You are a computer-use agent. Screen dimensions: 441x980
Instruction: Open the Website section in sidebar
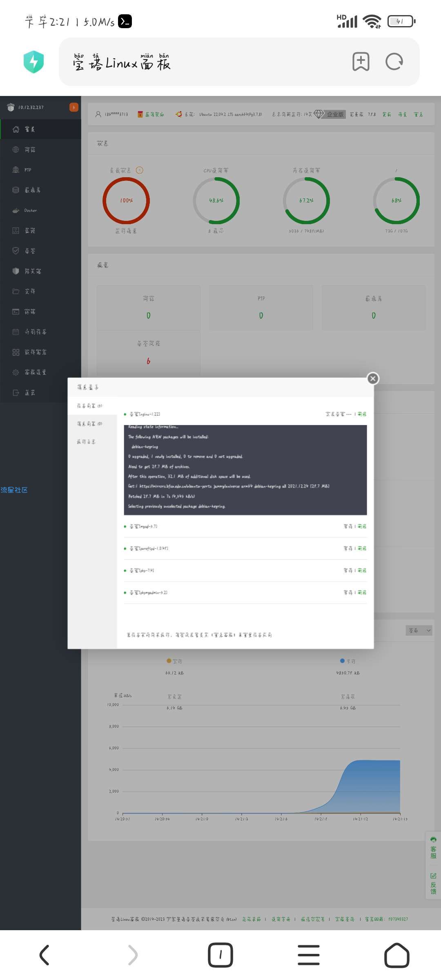(x=40, y=149)
